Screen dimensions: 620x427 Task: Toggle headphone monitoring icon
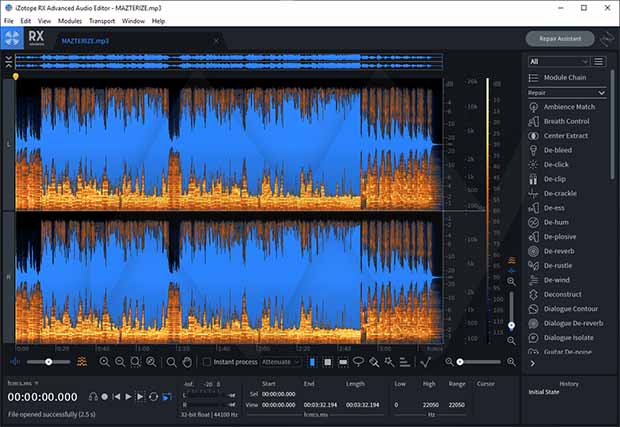coord(93,397)
